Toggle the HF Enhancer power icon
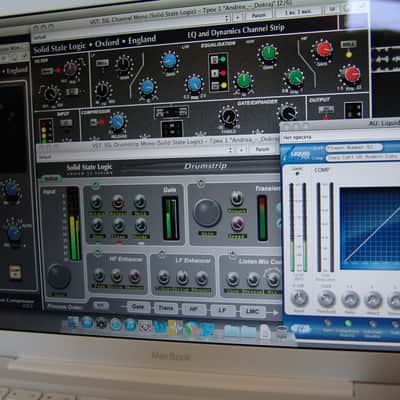This screenshot has width=400, height=400. pyautogui.click(x=97, y=252)
